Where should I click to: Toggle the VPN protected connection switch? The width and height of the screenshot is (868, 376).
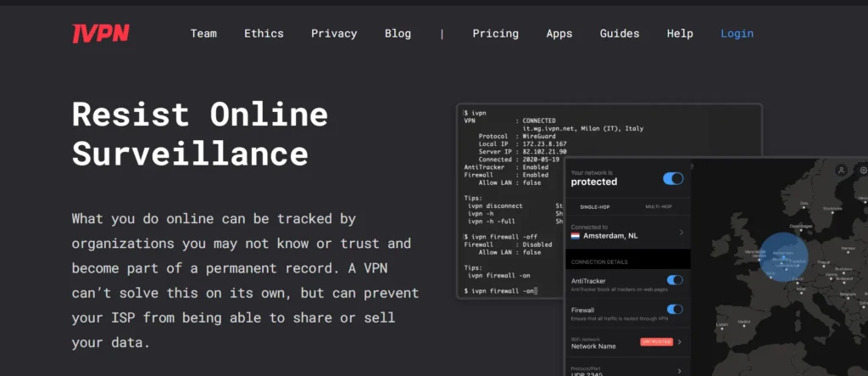(x=673, y=178)
